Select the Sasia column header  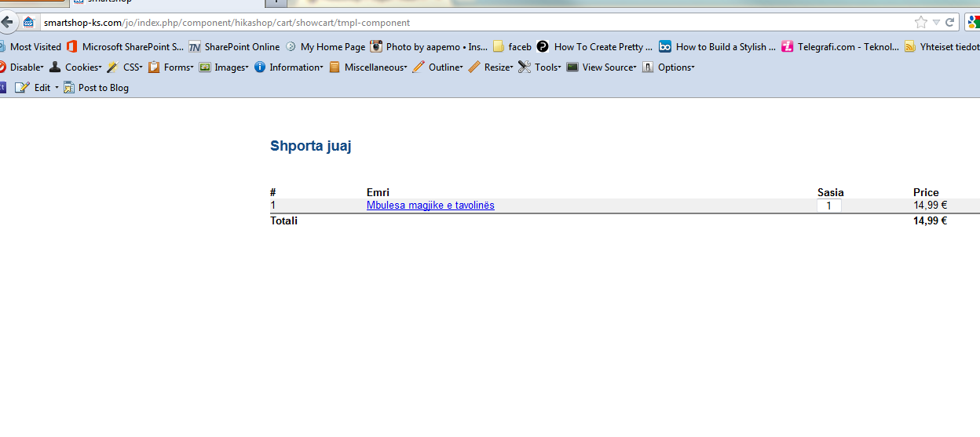(x=831, y=192)
